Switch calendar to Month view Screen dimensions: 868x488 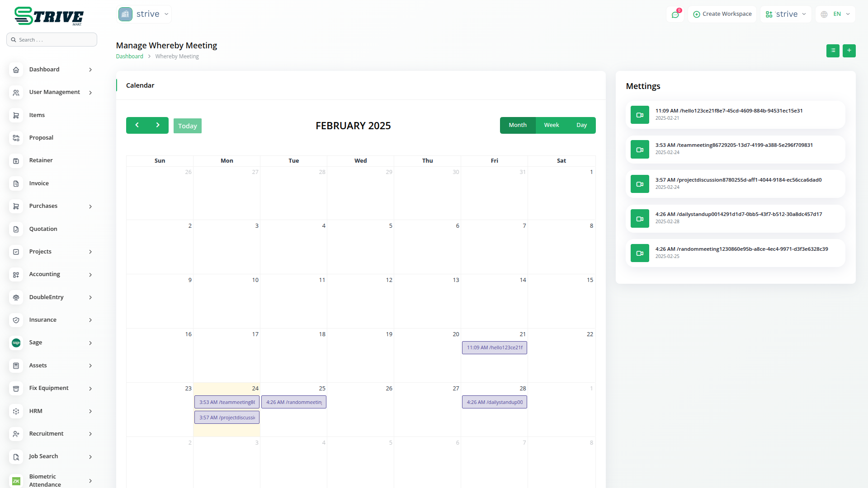click(518, 125)
